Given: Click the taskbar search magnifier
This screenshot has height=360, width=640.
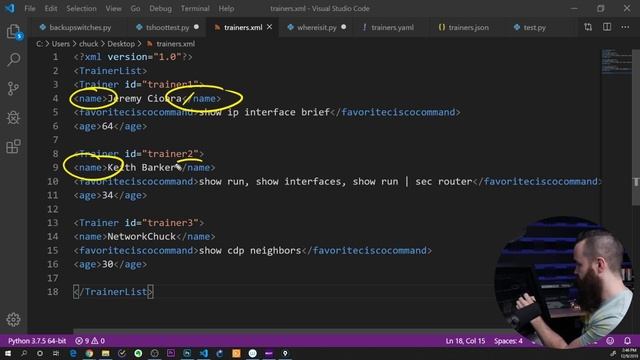Looking at the screenshot, I should pyautogui.click(x=24, y=353).
